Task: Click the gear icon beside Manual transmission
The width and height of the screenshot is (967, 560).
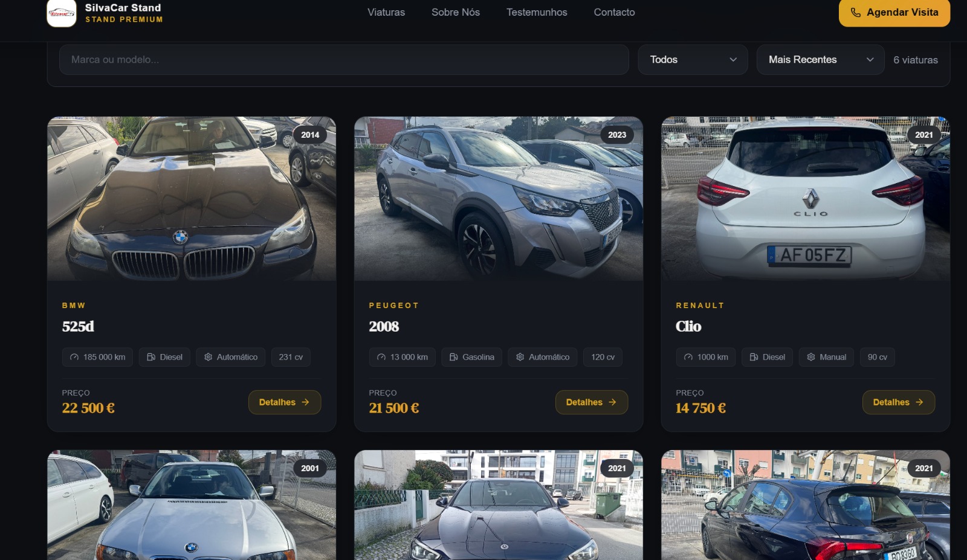Action: click(811, 357)
